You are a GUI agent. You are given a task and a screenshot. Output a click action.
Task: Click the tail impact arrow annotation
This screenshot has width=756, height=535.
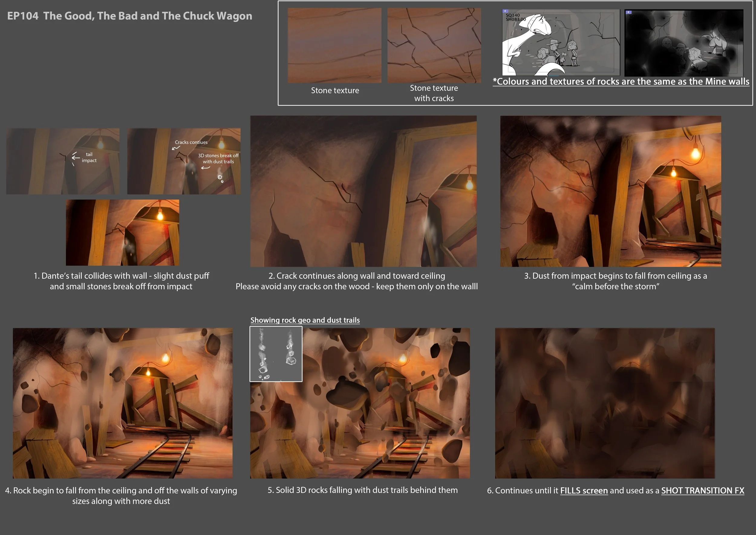point(76,157)
